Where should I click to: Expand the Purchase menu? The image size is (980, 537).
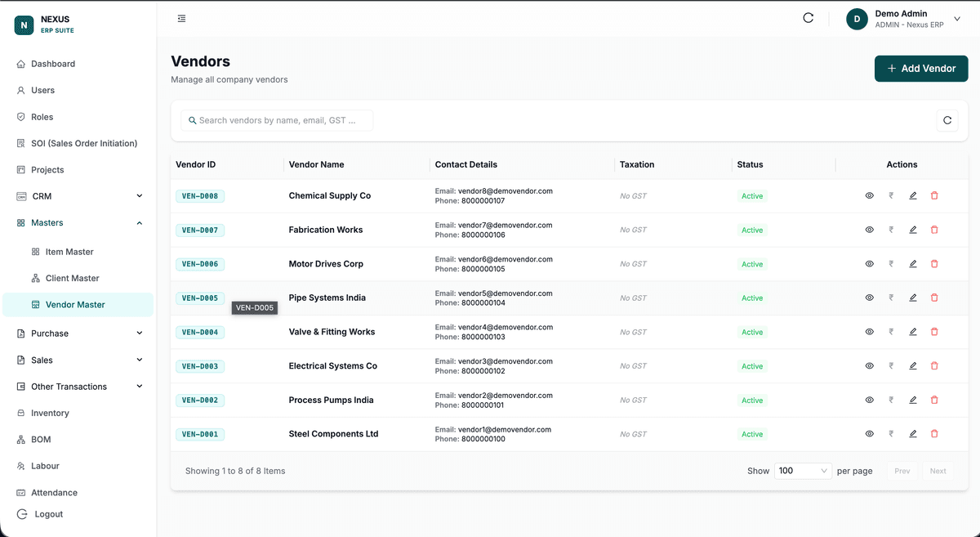point(78,333)
